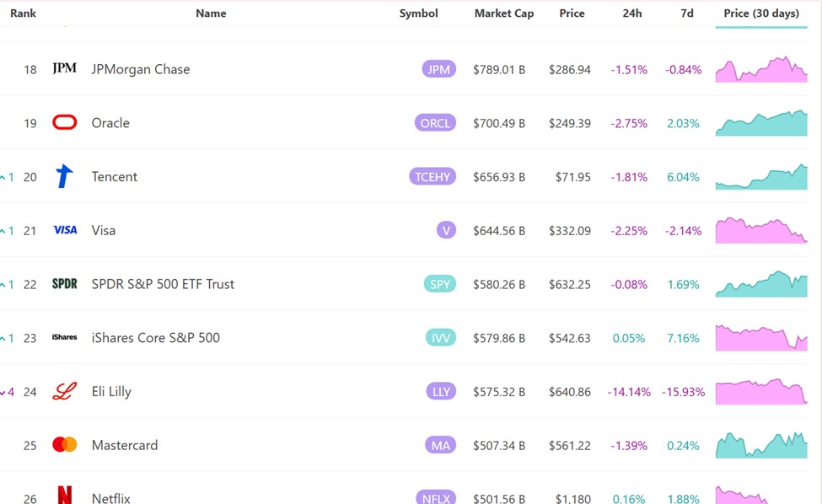The image size is (822, 504).
Task: Click Eli Lilly 30-day price sparkline
Action: coord(761,391)
